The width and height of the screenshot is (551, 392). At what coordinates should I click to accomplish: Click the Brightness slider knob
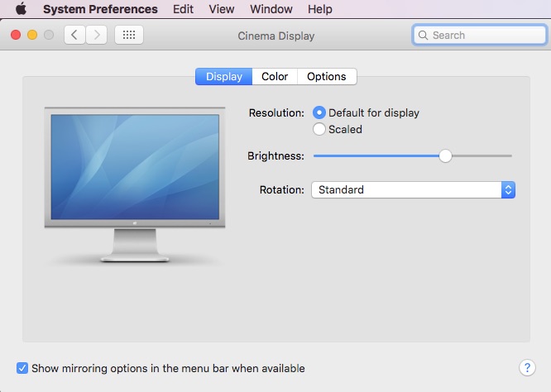[x=445, y=155]
